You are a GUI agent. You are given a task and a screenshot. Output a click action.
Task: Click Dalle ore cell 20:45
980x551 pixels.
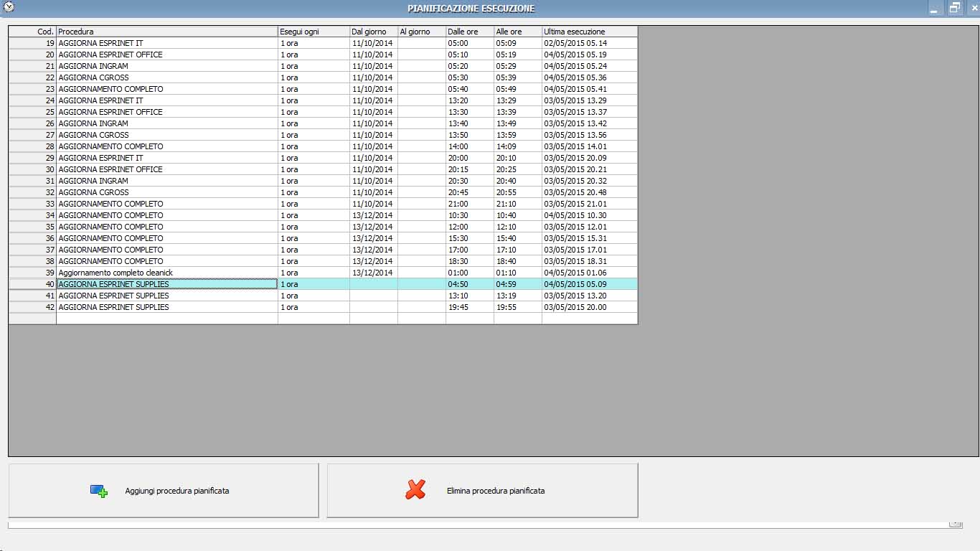point(470,192)
